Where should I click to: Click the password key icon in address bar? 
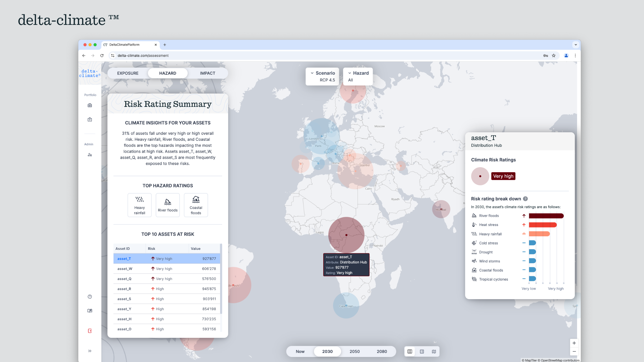[546, 56]
